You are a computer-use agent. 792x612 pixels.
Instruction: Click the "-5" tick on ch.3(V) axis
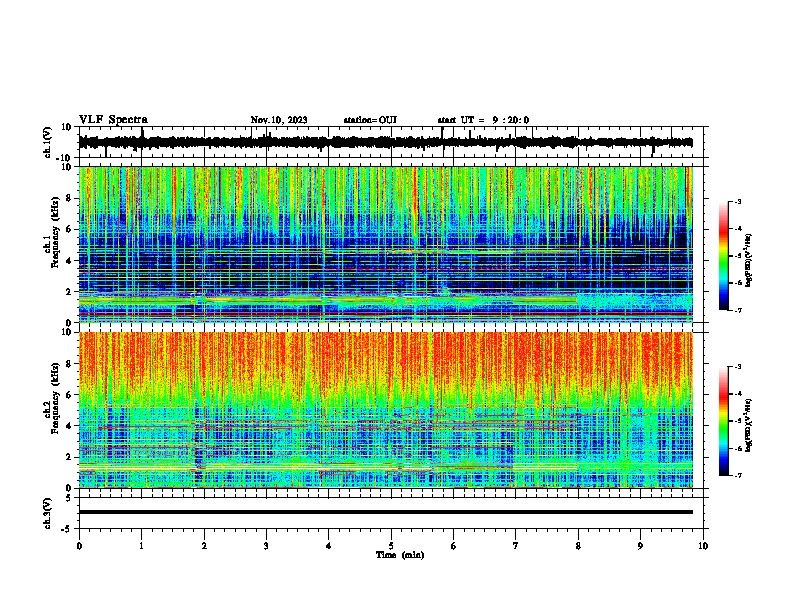click(x=67, y=529)
